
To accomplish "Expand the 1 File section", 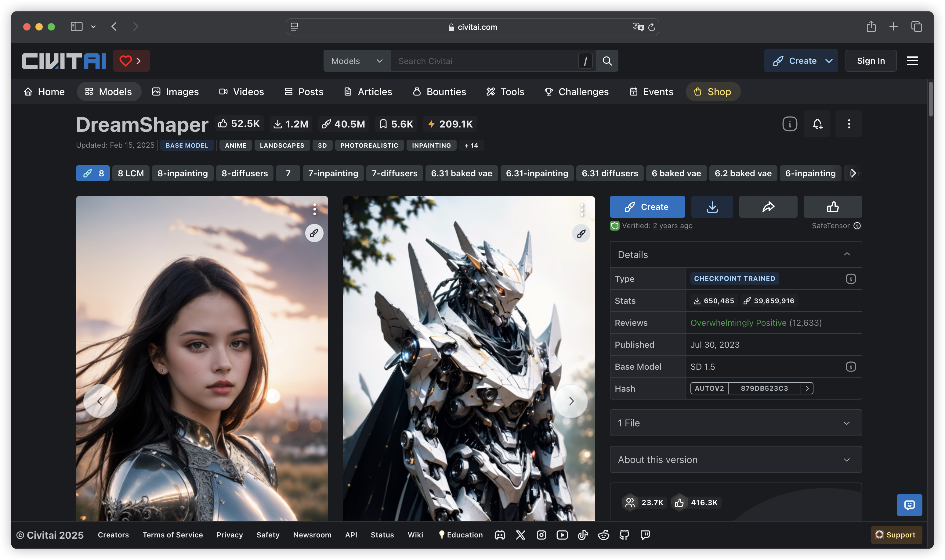I will [x=736, y=423].
